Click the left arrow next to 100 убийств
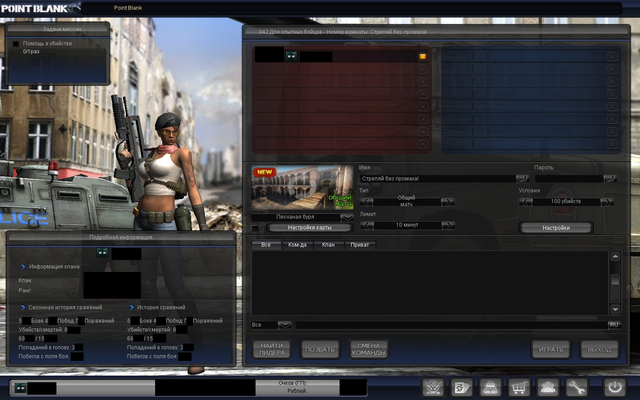The width and height of the screenshot is (640, 400). (525, 202)
